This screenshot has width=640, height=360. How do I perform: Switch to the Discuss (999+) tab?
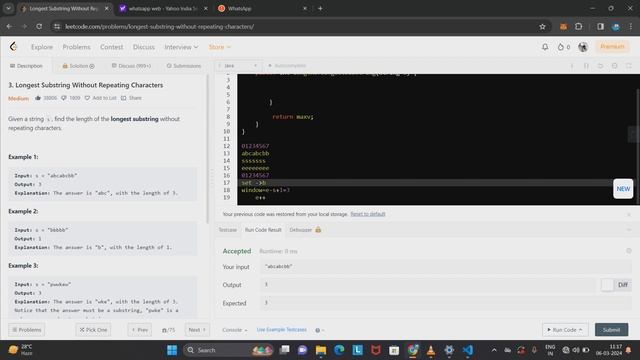pyautogui.click(x=131, y=66)
